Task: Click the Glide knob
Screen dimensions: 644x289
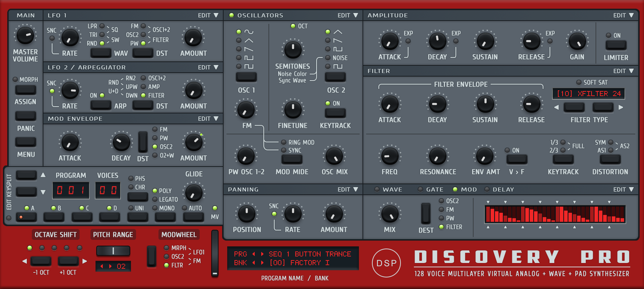Action: (x=194, y=193)
